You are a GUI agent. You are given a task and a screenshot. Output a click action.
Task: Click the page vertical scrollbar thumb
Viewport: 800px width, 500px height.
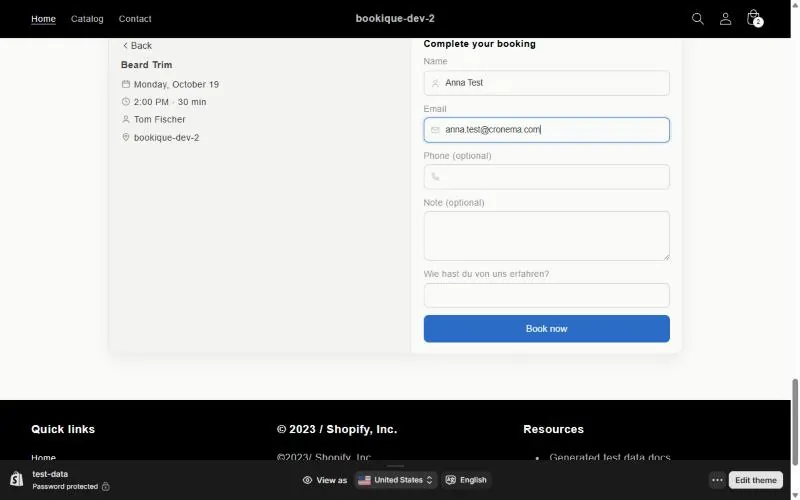pyautogui.click(x=795, y=422)
